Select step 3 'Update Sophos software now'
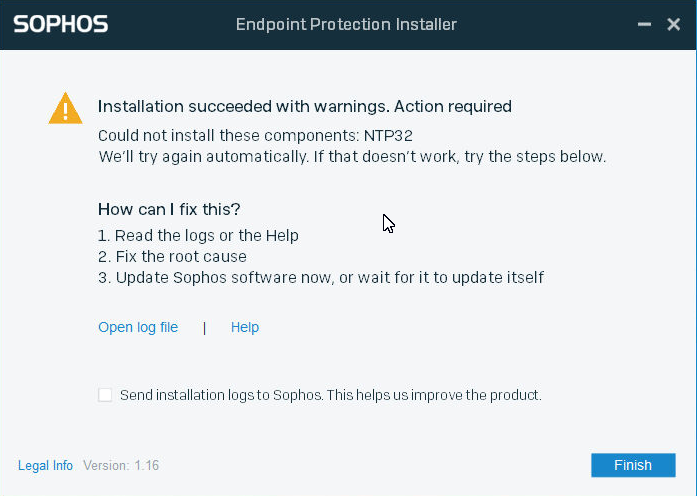The image size is (697, 496). tap(321, 277)
